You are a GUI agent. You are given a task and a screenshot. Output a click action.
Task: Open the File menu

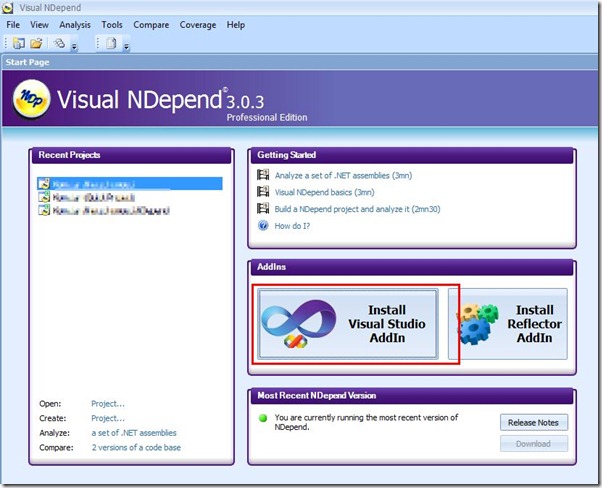click(13, 25)
